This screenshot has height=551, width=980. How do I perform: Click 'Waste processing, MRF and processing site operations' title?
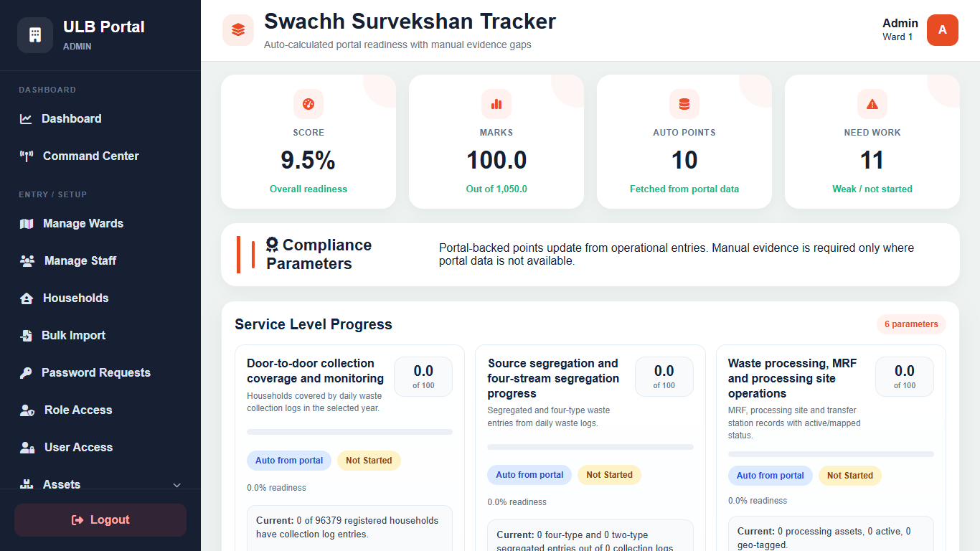pyautogui.click(x=792, y=378)
